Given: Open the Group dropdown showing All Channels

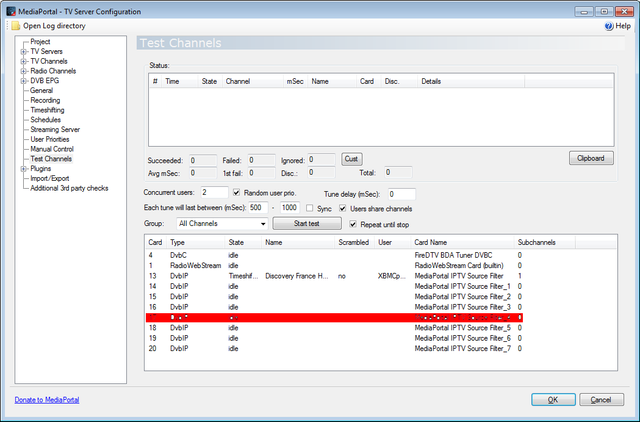Looking at the screenshot, I should point(220,224).
